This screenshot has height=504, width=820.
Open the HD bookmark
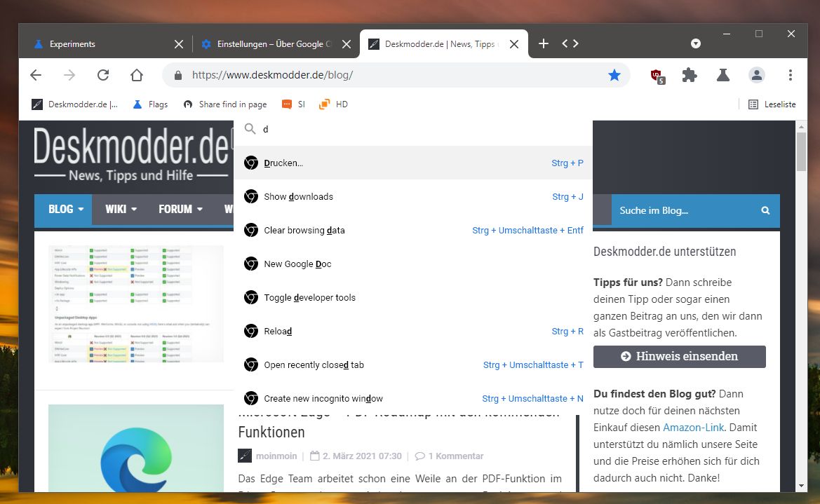(x=334, y=104)
